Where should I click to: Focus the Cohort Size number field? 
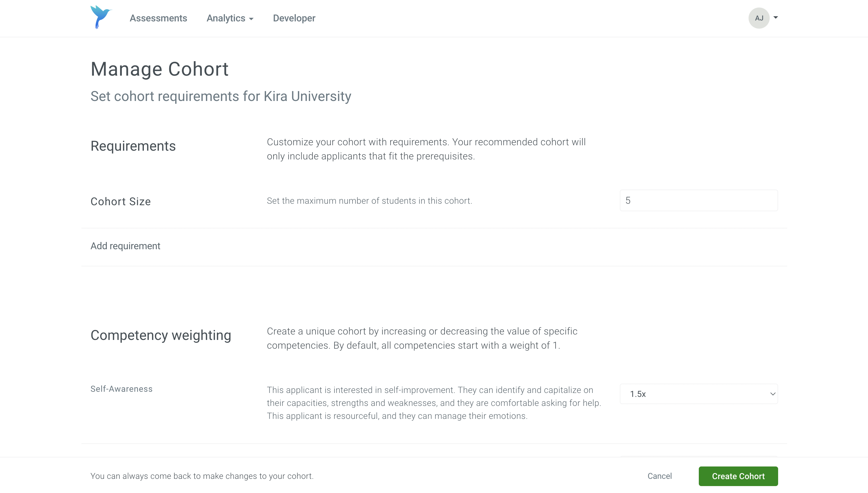tap(698, 200)
